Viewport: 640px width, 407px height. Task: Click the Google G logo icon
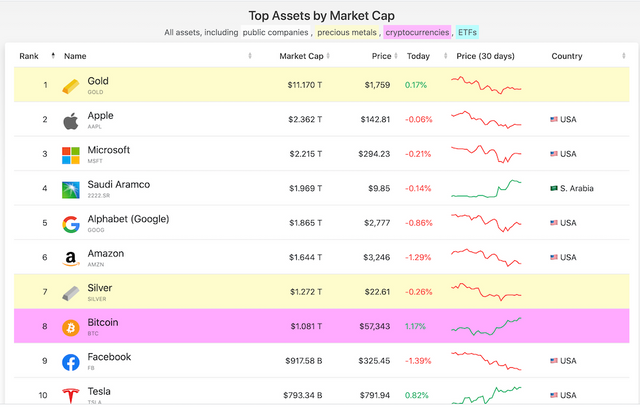point(71,225)
